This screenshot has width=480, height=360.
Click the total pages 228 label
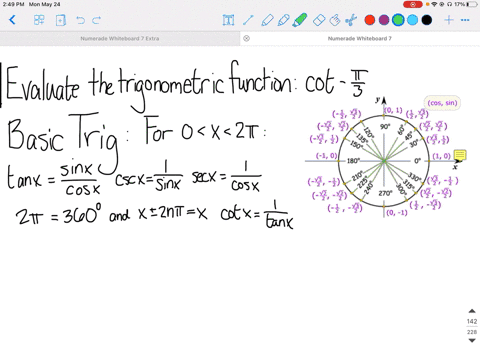click(472, 332)
